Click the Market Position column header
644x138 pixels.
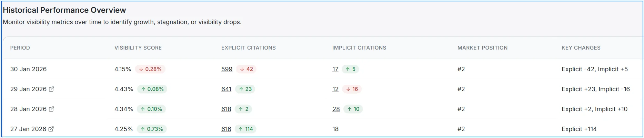pos(482,48)
